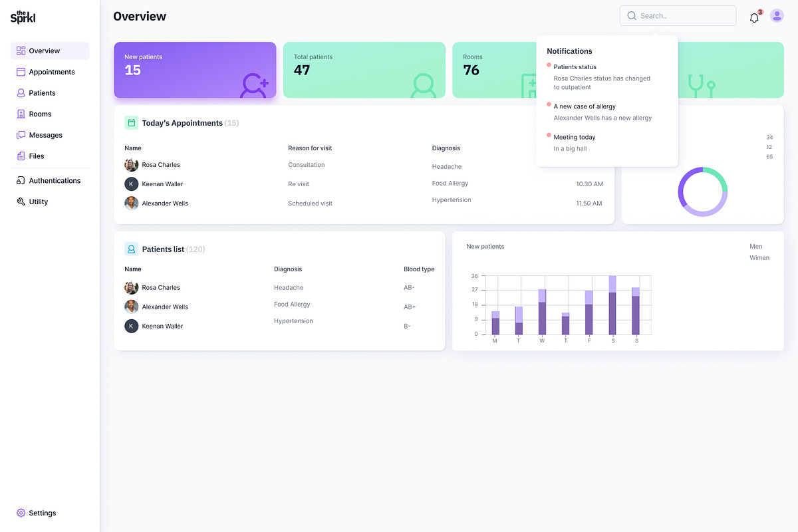
Task: Open Settings from the sidebar
Action: [41, 513]
